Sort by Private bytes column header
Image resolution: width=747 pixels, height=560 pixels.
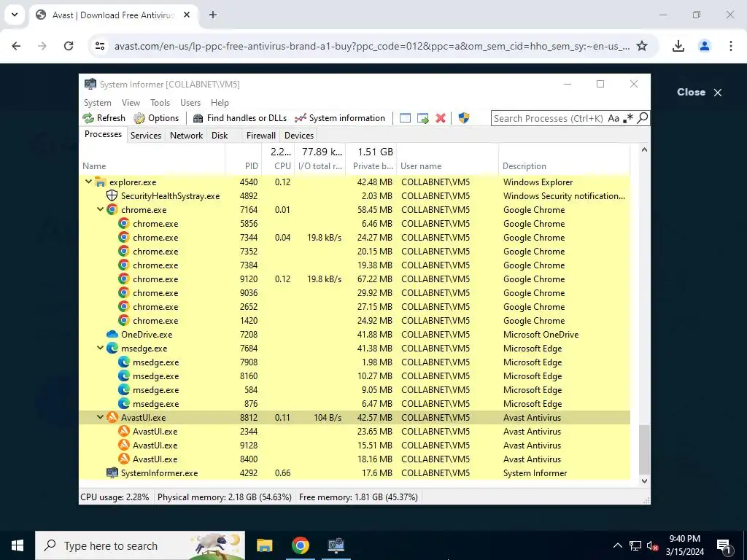[x=372, y=166]
